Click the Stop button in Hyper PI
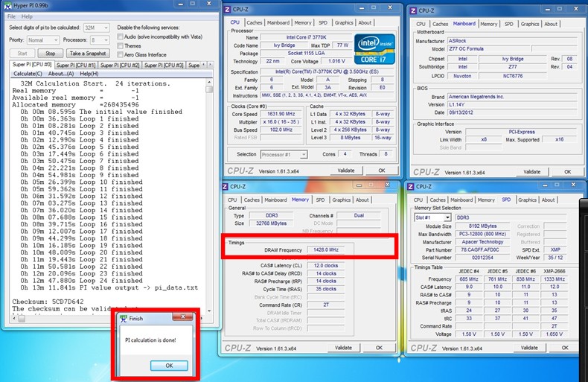Viewport: 588px width, 382px height. pyautogui.click(x=51, y=54)
